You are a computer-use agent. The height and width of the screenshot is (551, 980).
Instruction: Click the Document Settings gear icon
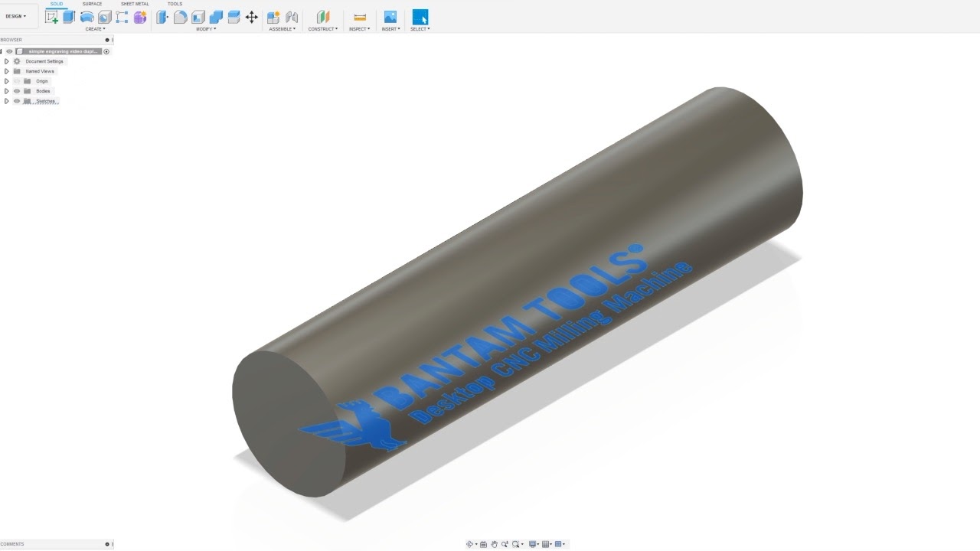coord(17,61)
